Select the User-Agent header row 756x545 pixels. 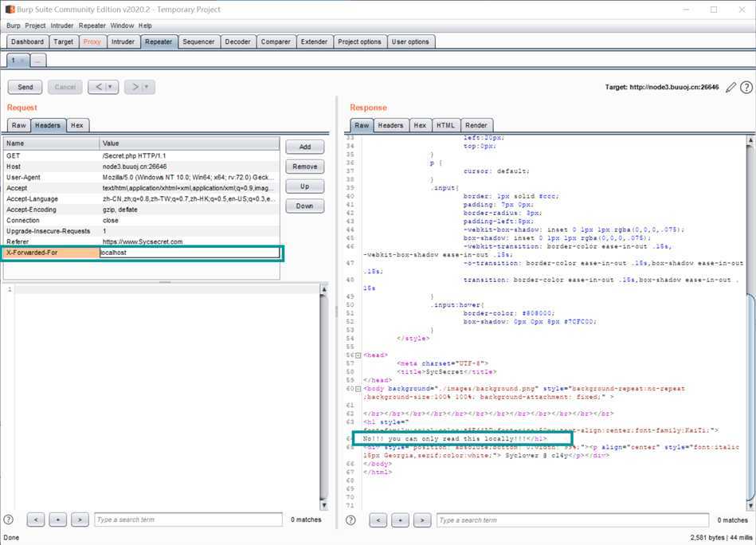click(x=141, y=178)
